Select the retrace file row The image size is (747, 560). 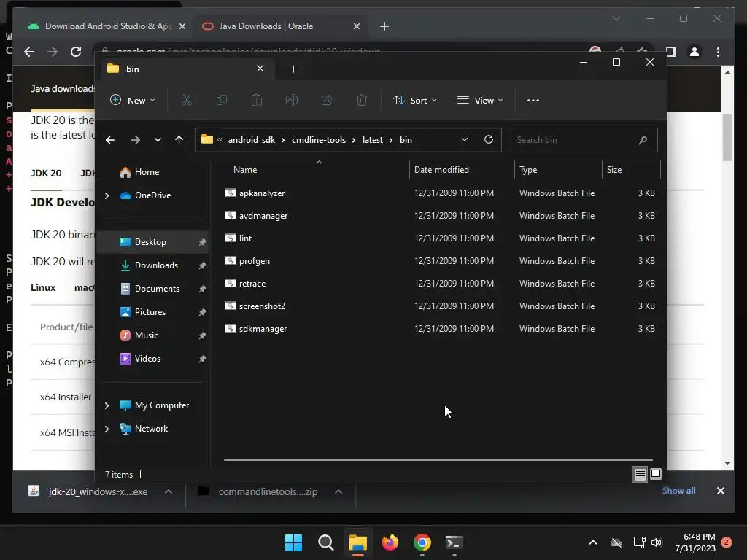(440, 284)
